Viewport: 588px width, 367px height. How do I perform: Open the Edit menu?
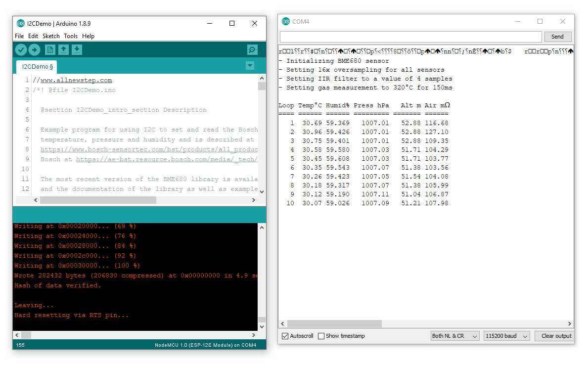point(33,36)
